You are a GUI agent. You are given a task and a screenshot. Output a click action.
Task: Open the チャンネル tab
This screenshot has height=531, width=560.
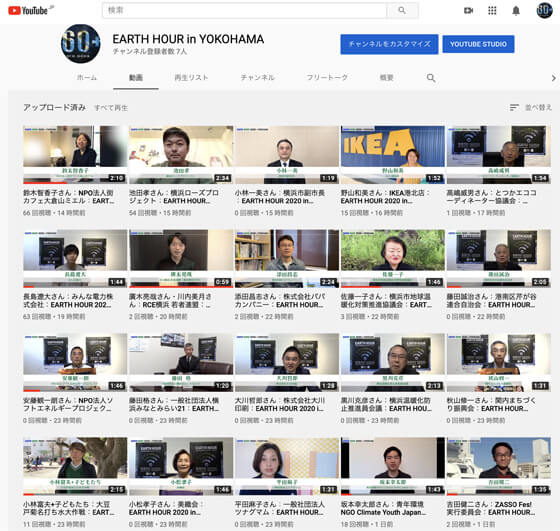258,77
